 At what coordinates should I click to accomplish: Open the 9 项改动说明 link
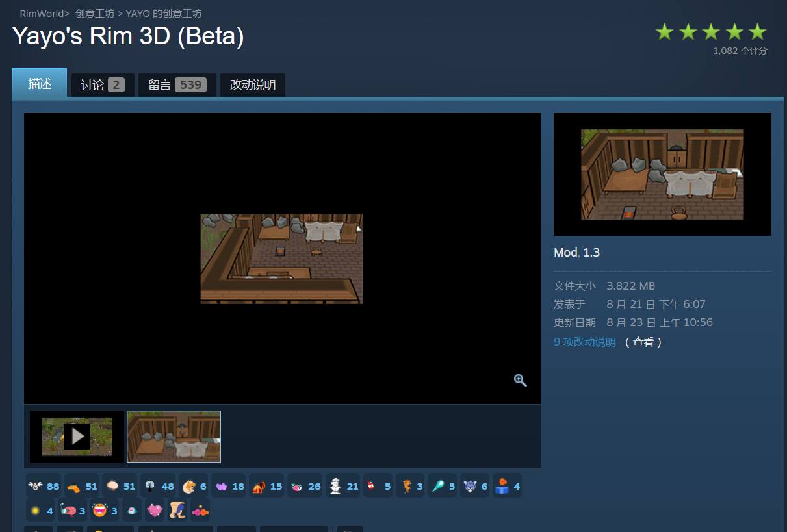pos(585,342)
